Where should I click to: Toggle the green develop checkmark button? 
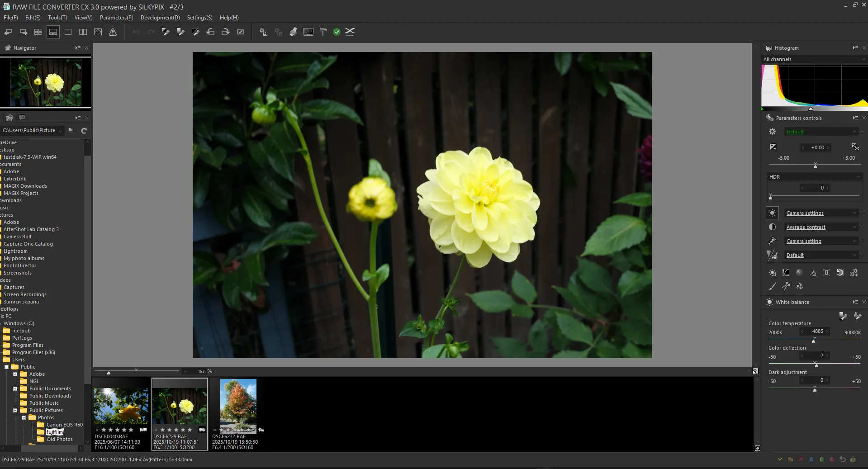pos(337,32)
